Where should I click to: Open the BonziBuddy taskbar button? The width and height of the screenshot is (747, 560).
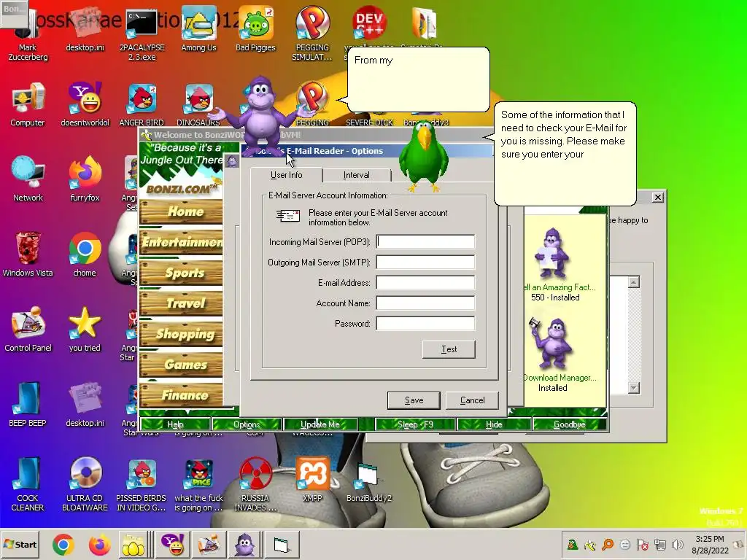pos(244,544)
